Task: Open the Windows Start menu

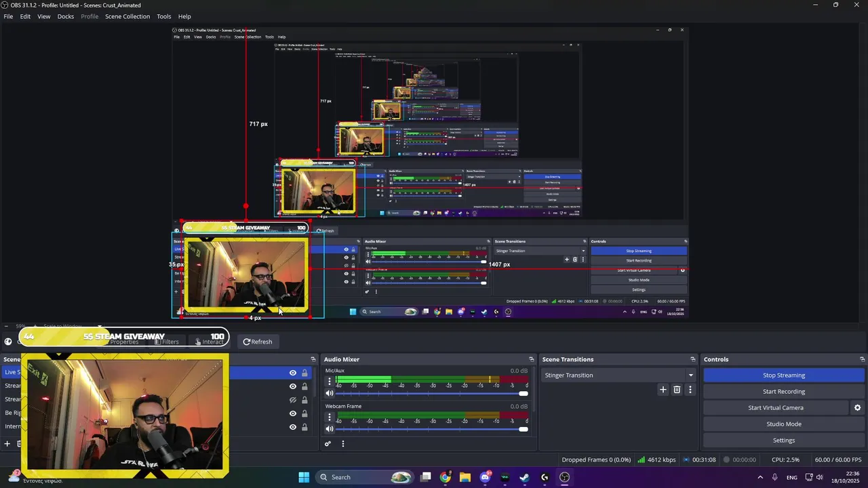Action: tap(304, 477)
